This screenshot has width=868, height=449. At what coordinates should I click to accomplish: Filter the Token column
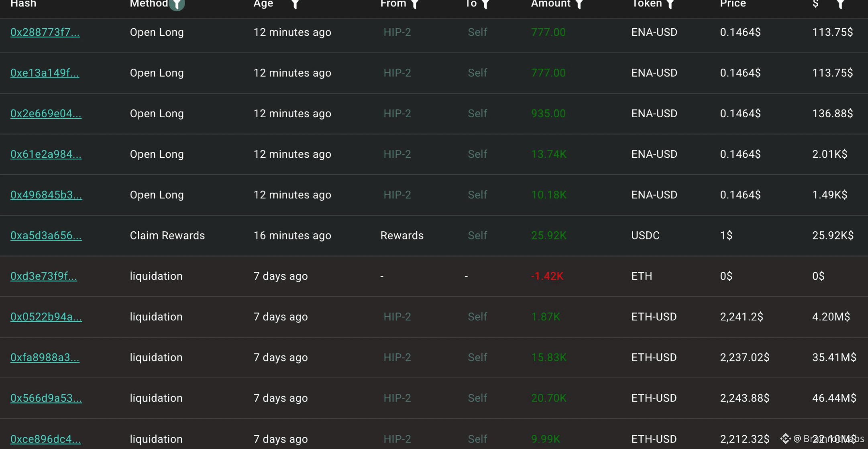pos(670,4)
